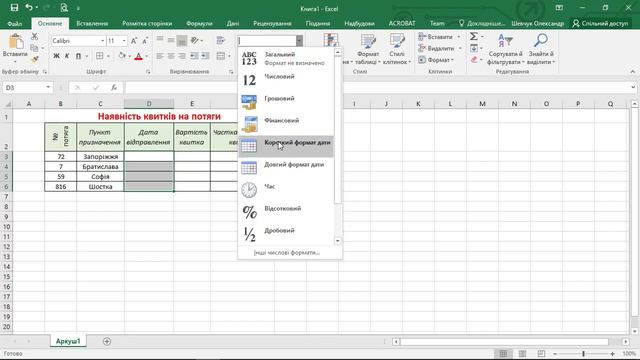Toggle bold Ж formatting
This screenshot has height=360, width=640.
(x=56, y=56)
